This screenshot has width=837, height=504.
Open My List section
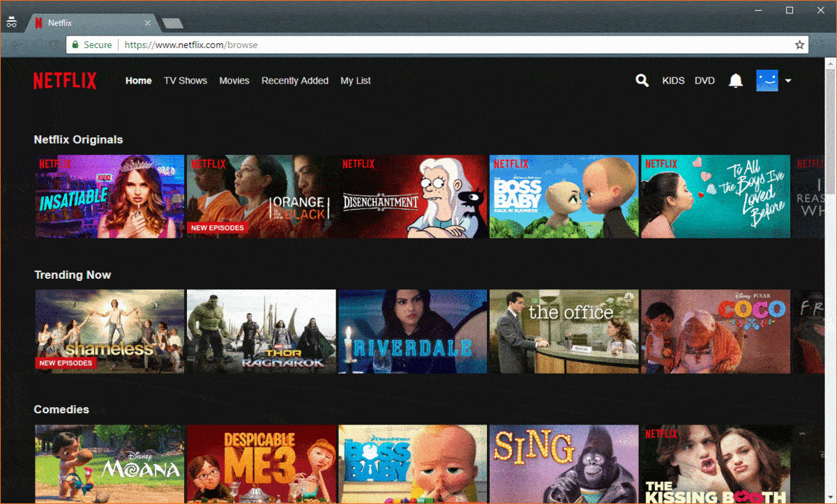(356, 81)
